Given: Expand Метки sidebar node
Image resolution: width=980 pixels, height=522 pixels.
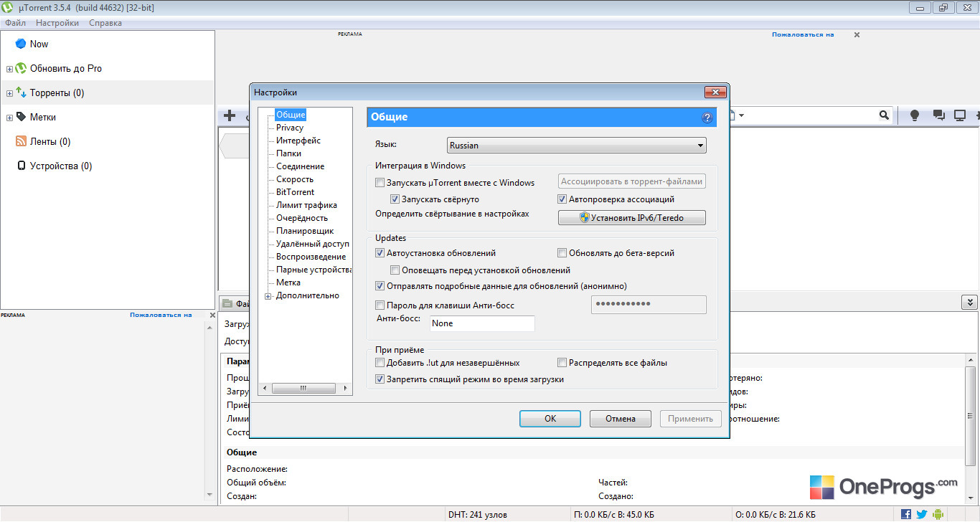Looking at the screenshot, I should click(9, 118).
